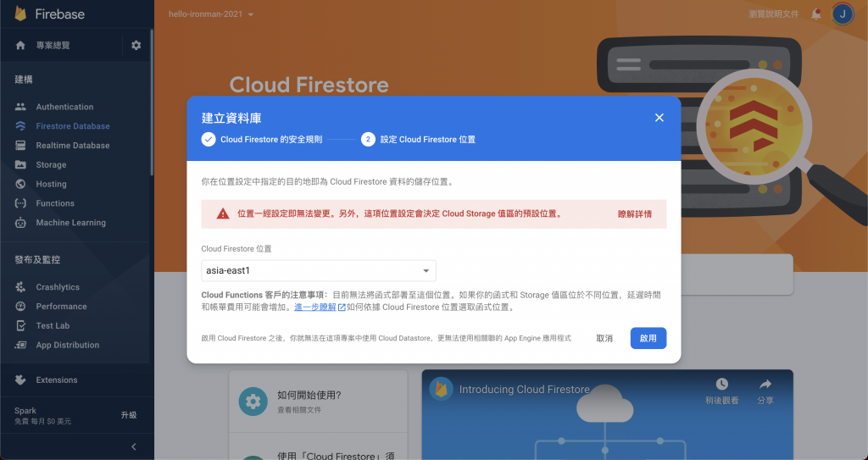This screenshot has height=460, width=868.
Task: Open Authentication in sidebar
Action: [64, 107]
